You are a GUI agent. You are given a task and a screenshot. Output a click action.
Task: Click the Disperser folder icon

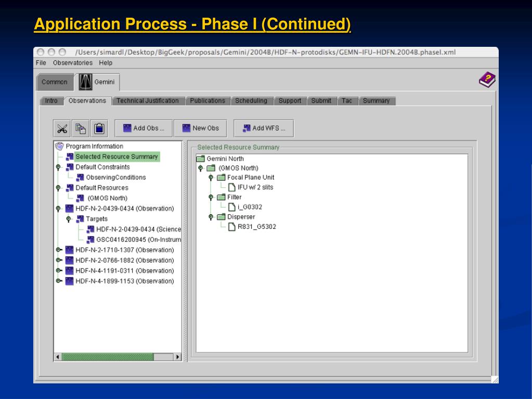tap(221, 216)
